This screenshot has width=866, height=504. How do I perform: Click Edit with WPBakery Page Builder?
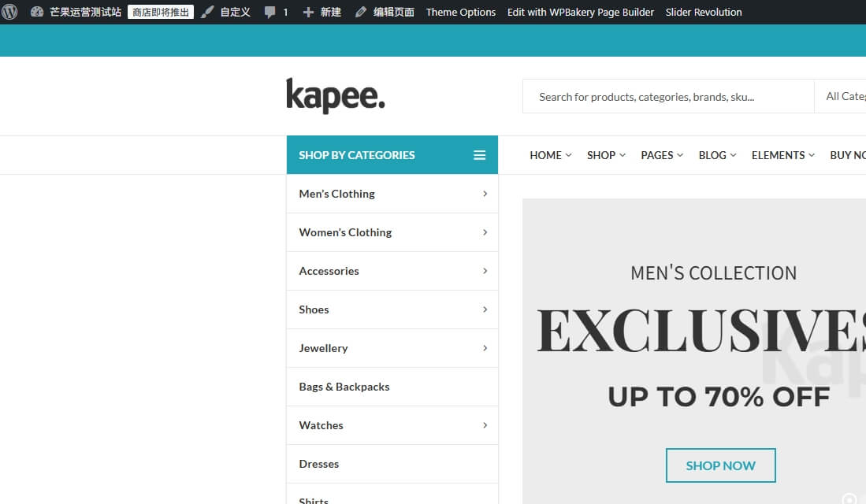click(580, 12)
